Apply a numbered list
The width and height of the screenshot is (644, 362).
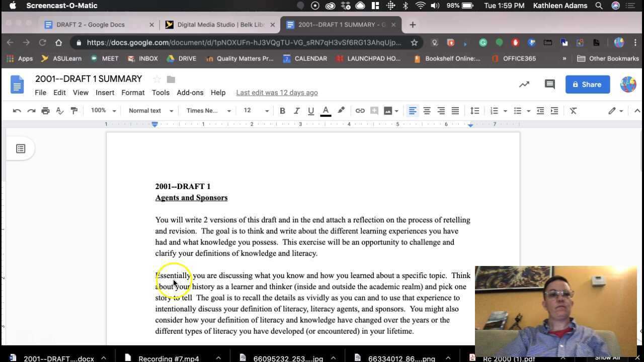[494, 111]
